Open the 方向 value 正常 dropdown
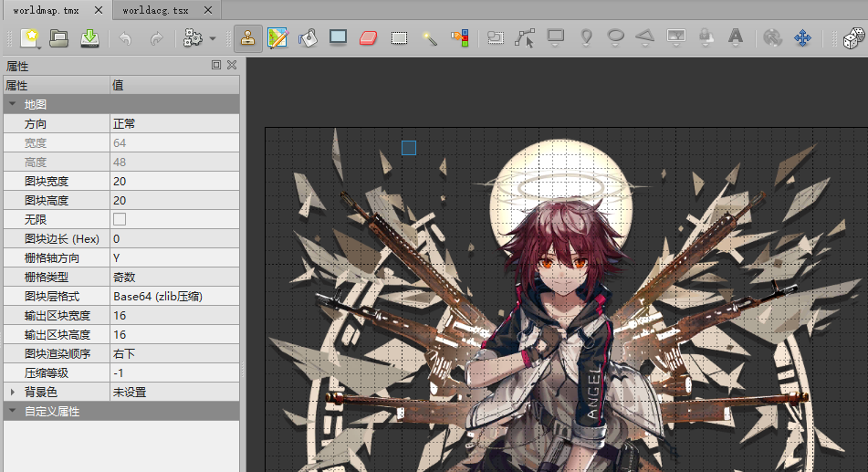The image size is (868, 472). (x=175, y=123)
